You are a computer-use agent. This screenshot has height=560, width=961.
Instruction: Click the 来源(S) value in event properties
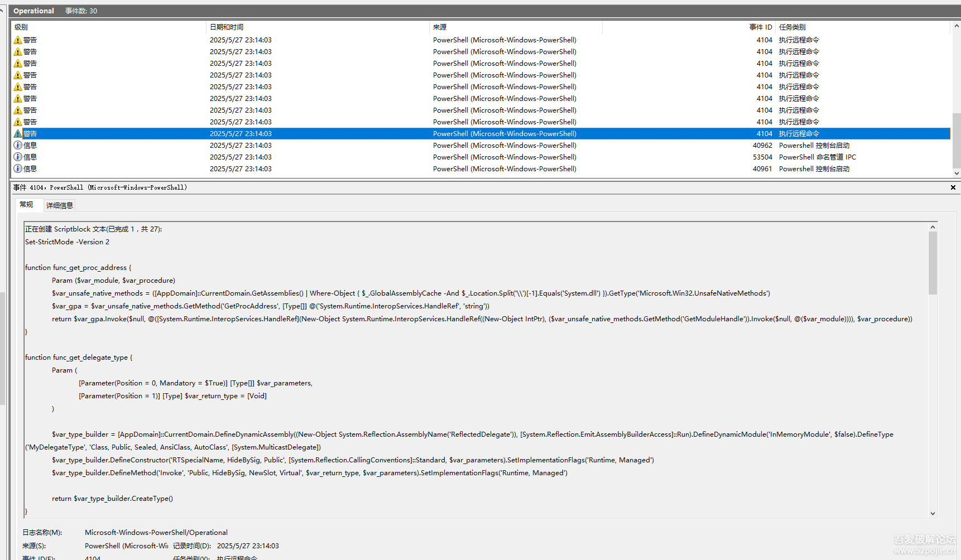(126, 546)
